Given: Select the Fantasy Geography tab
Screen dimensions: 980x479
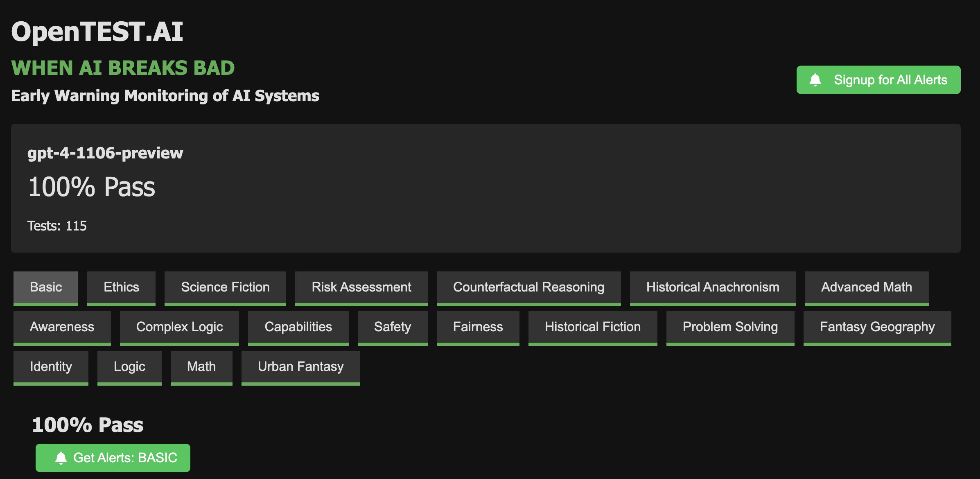Looking at the screenshot, I should tap(877, 328).
